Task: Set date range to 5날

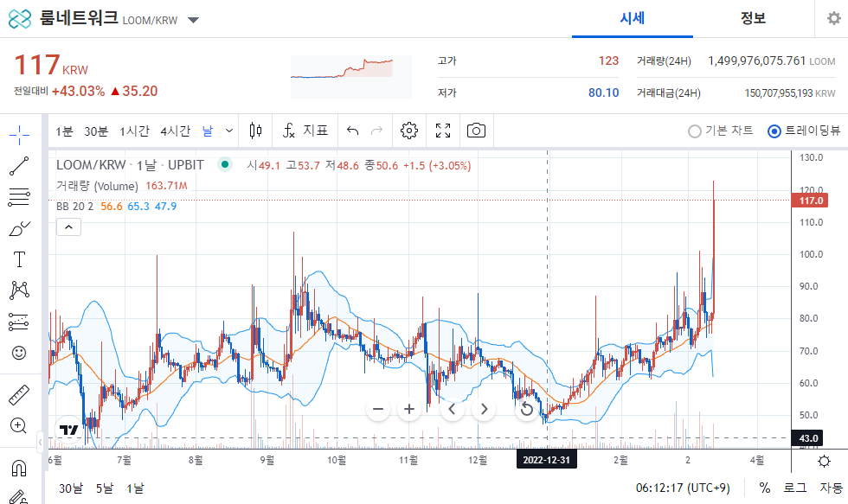Action: pyautogui.click(x=105, y=488)
